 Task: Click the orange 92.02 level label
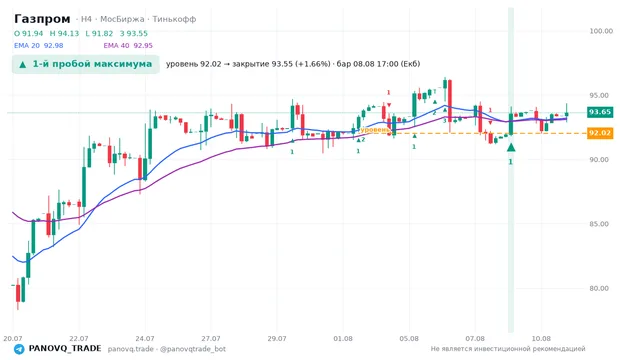point(600,133)
